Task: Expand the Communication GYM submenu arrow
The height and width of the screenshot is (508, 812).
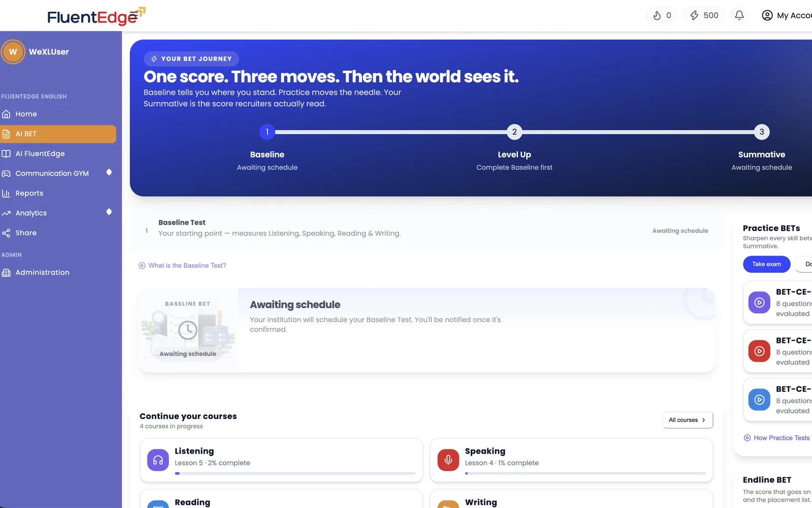Action: tap(109, 173)
